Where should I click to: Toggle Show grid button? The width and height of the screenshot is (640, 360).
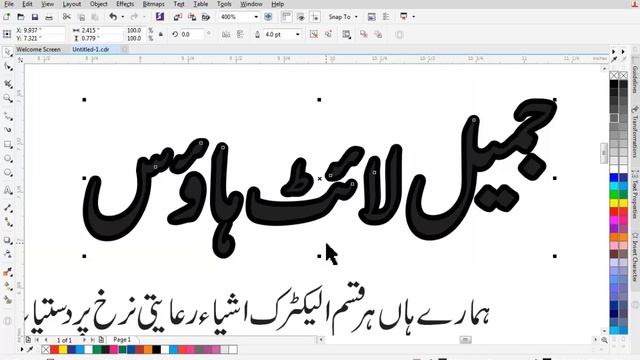[x=301, y=17]
